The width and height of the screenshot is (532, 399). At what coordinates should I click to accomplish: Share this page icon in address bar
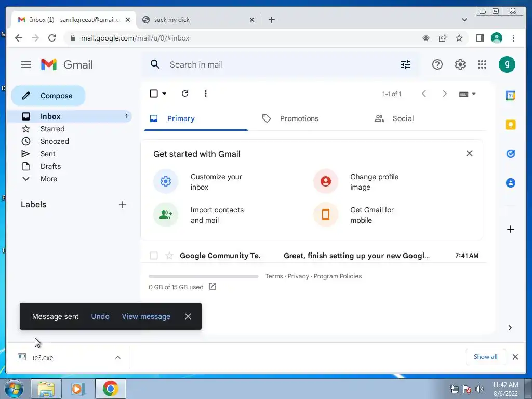coord(443,38)
